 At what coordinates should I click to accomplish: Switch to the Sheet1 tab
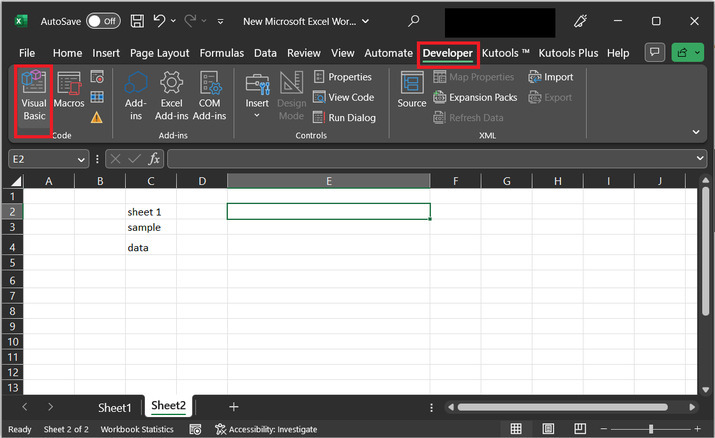pos(114,407)
